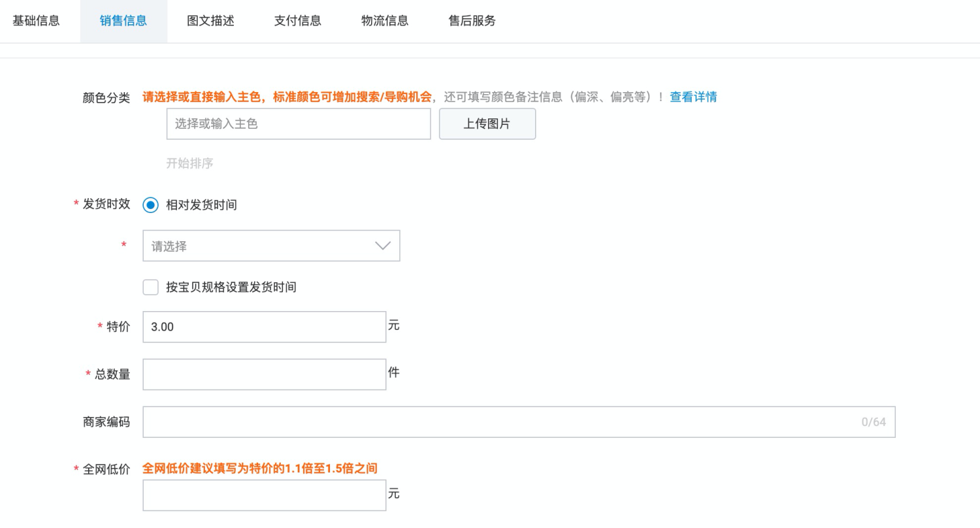Enable 按宝贝规格设置发货时间 checkbox
980x528 pixels.
click(150, 287)
